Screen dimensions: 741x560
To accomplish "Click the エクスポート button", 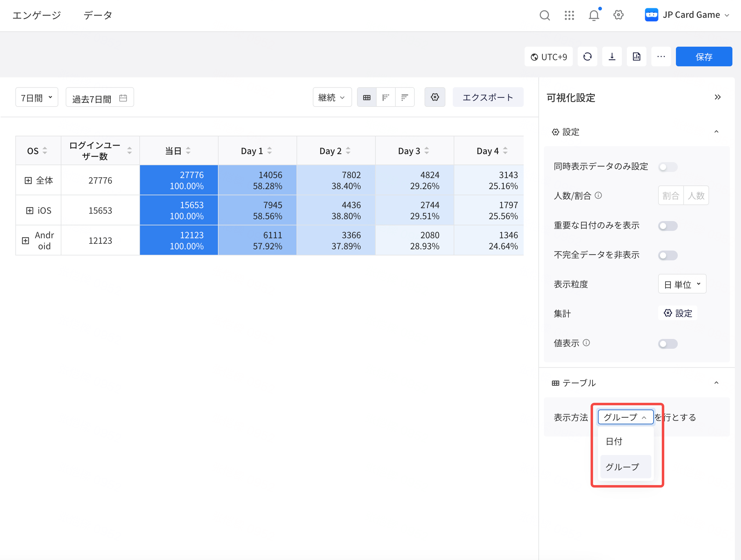I will click(x=488, y=98).
